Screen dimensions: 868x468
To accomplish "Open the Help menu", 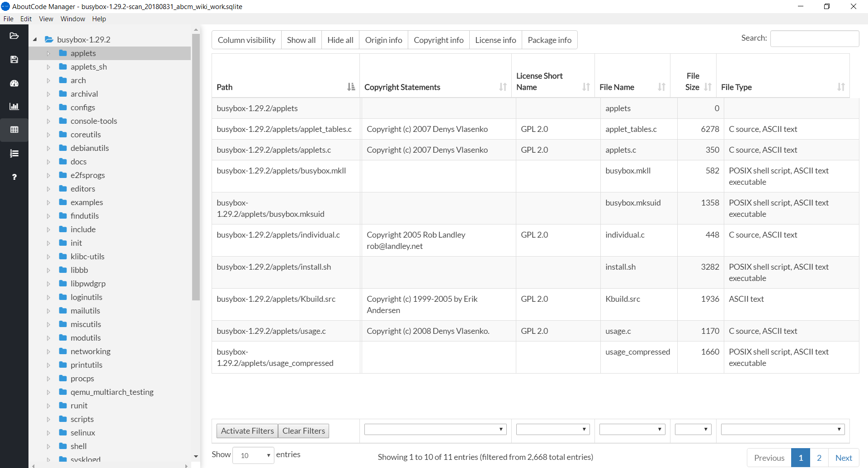I will coord(99,19).
